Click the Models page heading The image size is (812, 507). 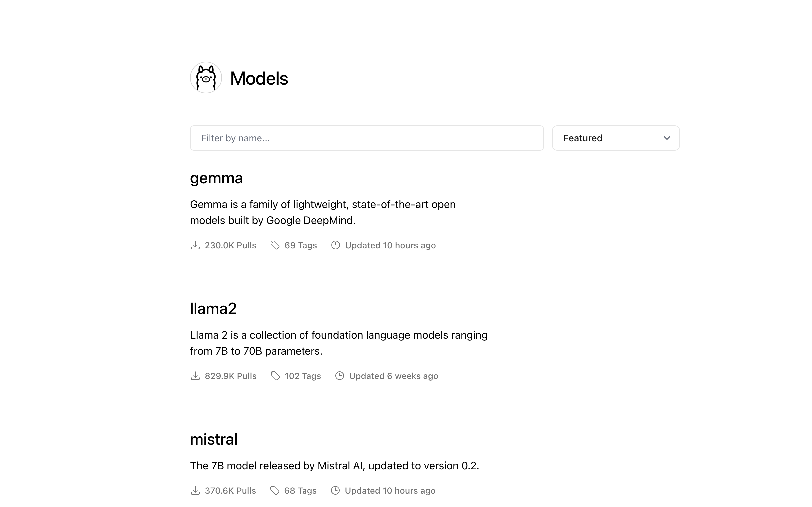(x=259, y=79)
